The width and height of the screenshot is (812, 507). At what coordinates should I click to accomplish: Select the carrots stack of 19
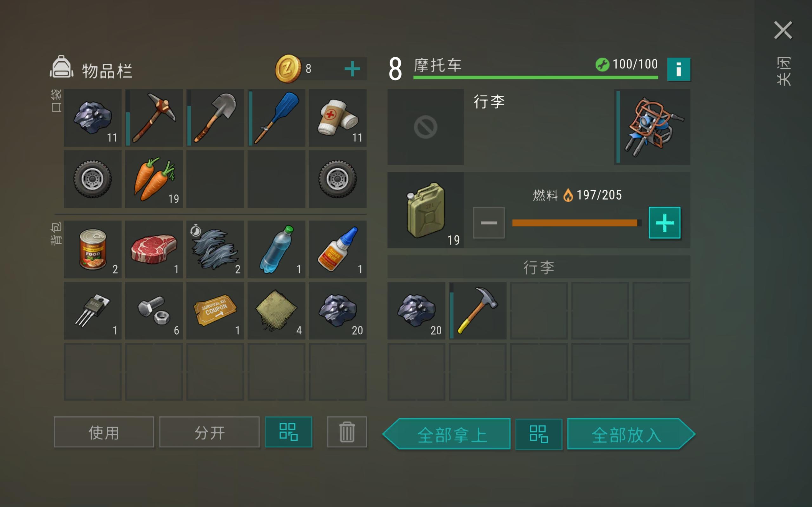click(x=154, y=179)
